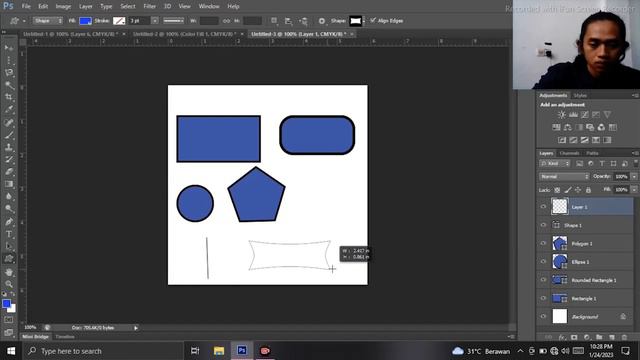The image size is (640, 360).
Task: Hide Shape 1 layer visibility
Action: point(543,225)
